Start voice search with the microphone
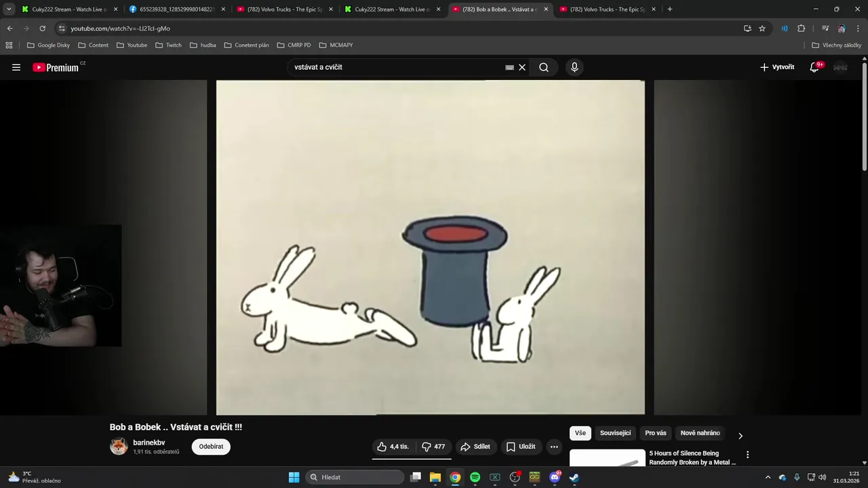Screen dimensions: 868x488 point(574,67)
